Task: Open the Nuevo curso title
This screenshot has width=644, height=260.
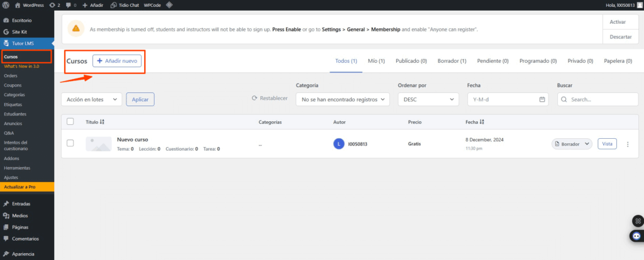Action: pos(132,139)
